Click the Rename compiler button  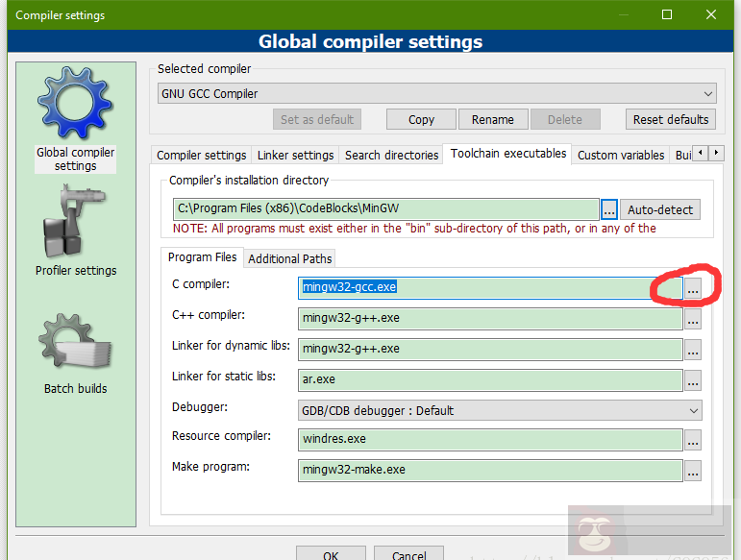(x=493, y=119)
